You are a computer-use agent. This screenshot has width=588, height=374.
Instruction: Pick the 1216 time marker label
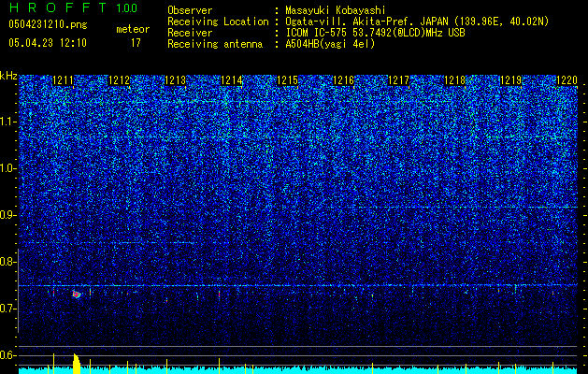pyautogui.click(x=343, y=80)
